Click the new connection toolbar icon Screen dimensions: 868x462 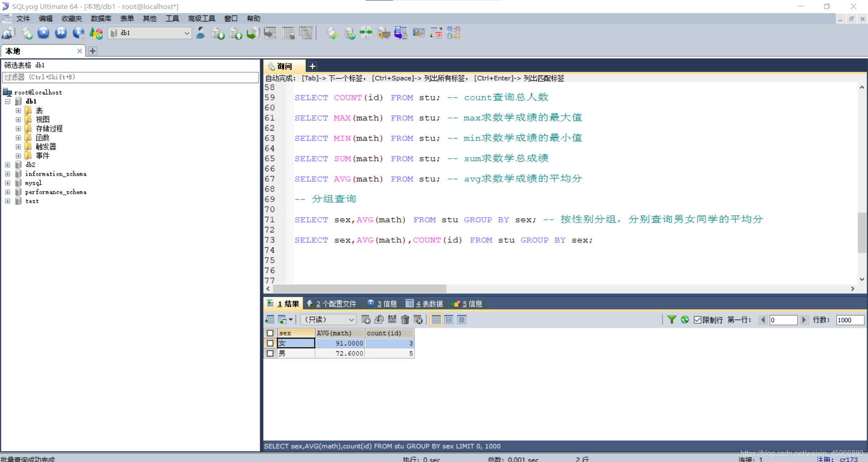click(x=9, y=33)
